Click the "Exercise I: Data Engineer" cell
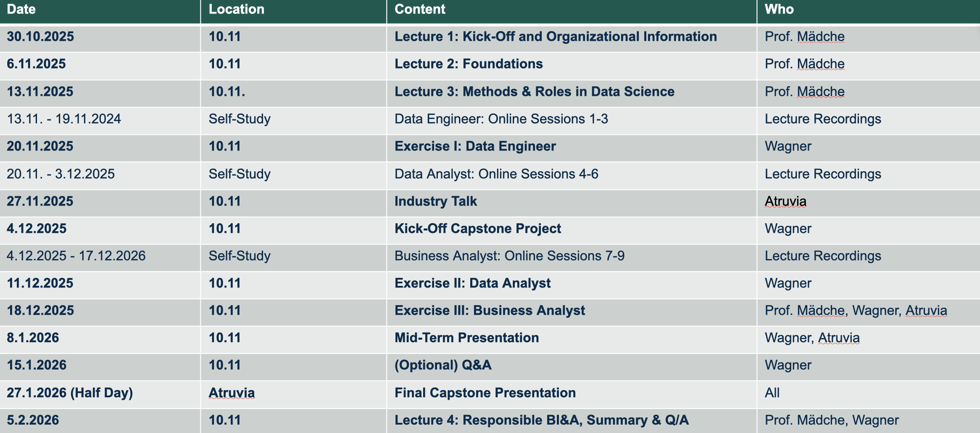The image size is (980, 433). tap(475, 146)
